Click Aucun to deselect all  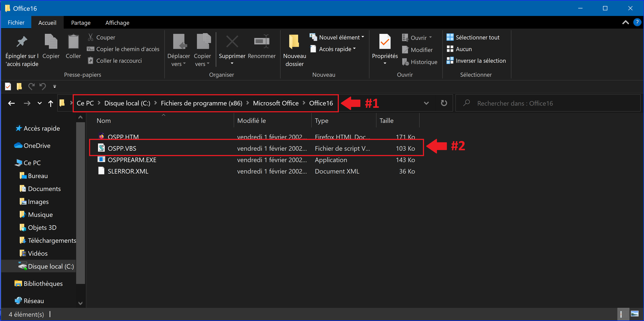[459, 49]
